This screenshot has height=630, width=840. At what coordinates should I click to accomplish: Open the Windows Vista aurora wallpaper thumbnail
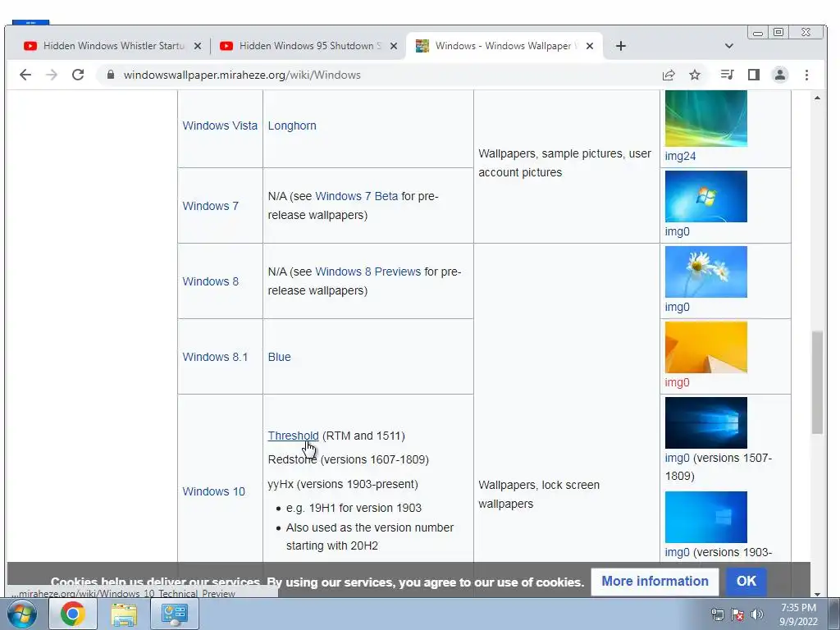(706, 118)
